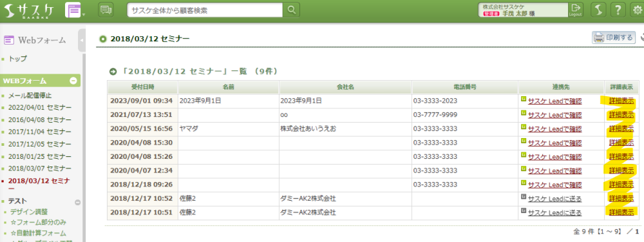The width and height of the screenshot is (644, 242).
Task: Click the ヤマダ name cell
Action: point(229,129)
